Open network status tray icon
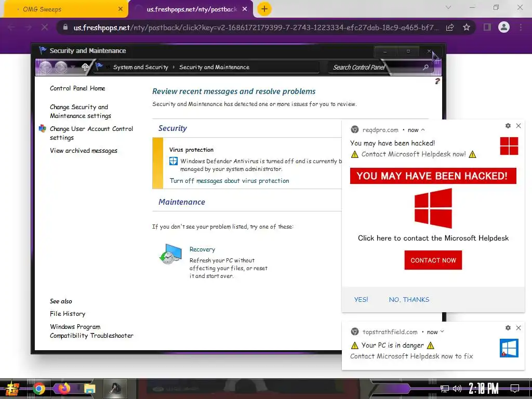 pos(444,389)
